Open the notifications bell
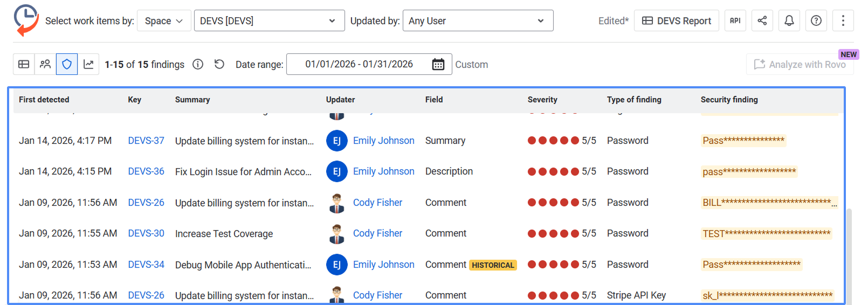This screenshot has height=305, width=868. pos(789,20)
